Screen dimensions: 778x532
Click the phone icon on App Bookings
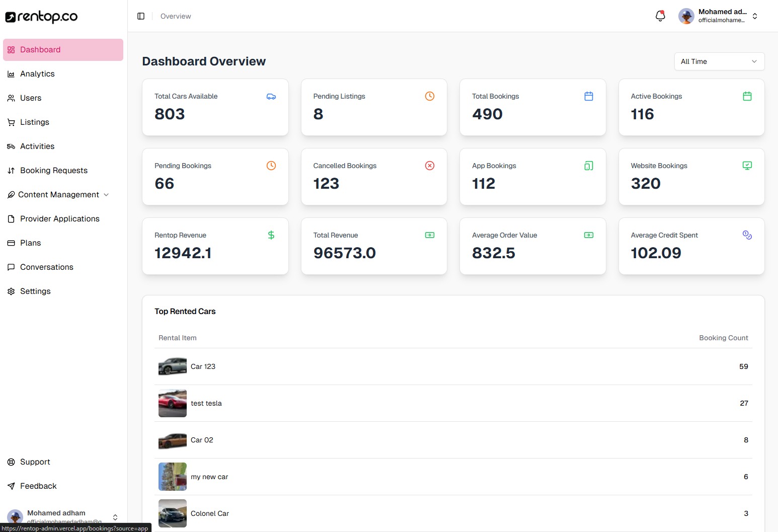(x=588, y=166)
